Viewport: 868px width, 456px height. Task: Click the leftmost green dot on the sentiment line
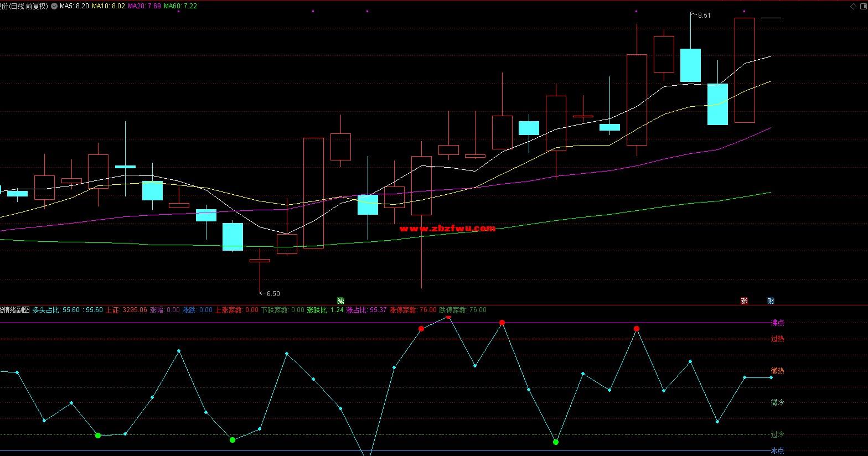tap(98, 436)
